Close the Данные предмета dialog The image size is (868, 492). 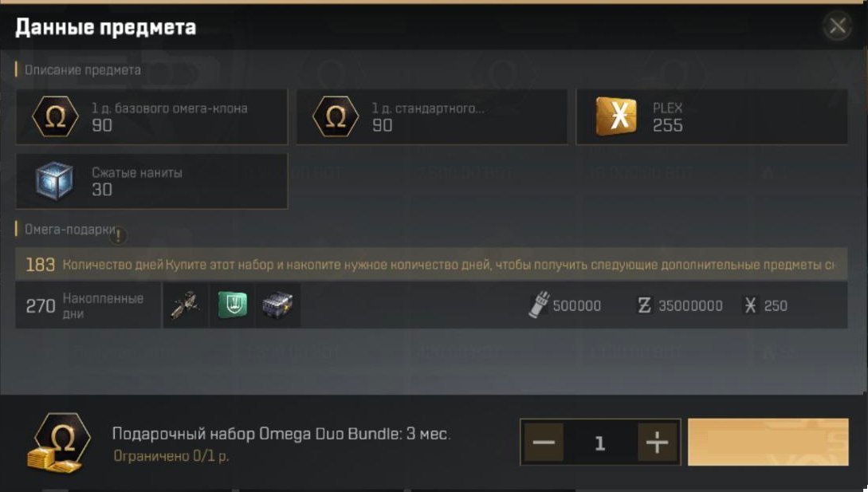[838, 26]
